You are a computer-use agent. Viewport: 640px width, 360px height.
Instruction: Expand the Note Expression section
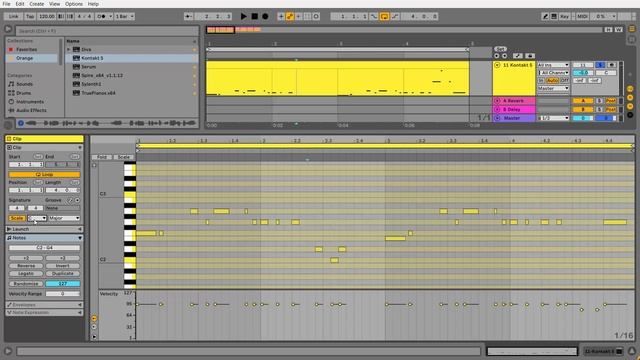(44, 312)
